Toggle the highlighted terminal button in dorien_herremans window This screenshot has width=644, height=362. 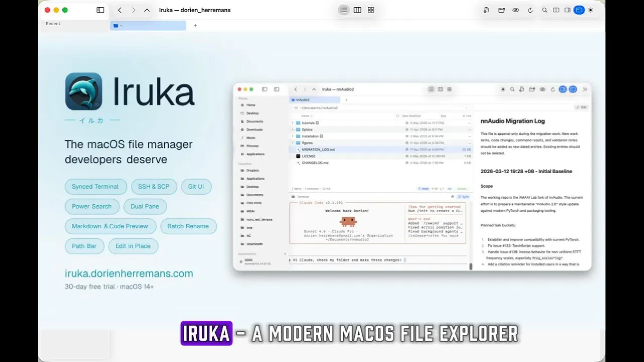coord(579,10)
